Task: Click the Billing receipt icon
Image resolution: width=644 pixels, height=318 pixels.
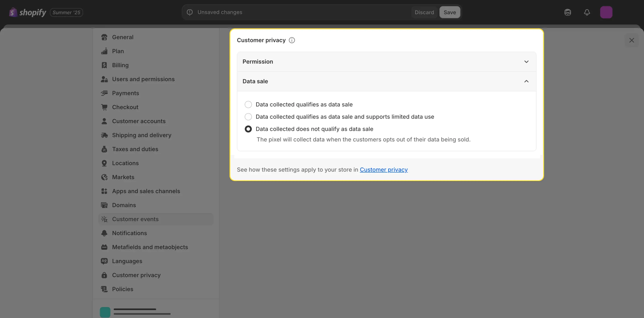Action: (x=104, y=65)
